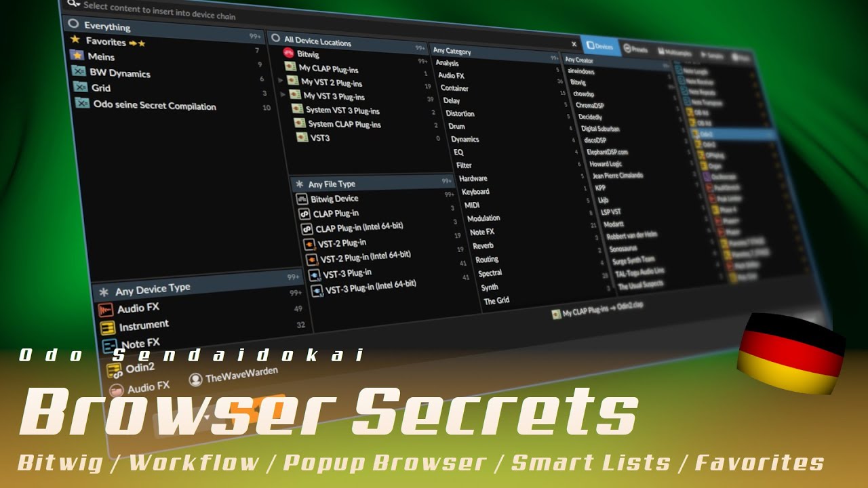
Task: Click the VST-2 Plug-in file type icon
Action: coord(310,245)
